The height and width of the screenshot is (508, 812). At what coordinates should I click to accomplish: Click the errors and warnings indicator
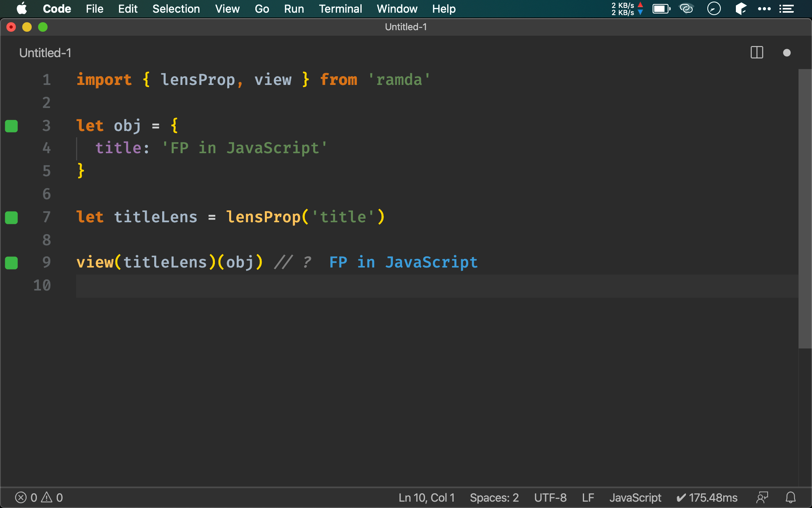[39, 497]
